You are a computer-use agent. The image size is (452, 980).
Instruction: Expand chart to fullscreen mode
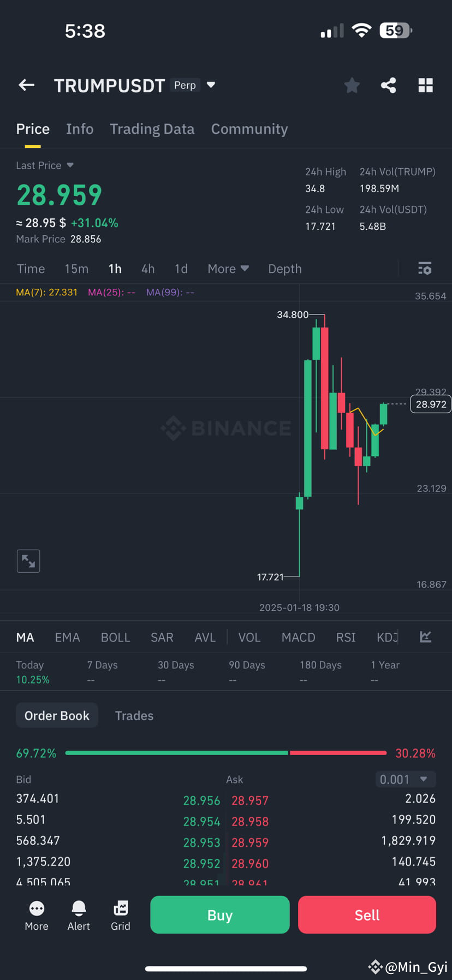point(28,561)
